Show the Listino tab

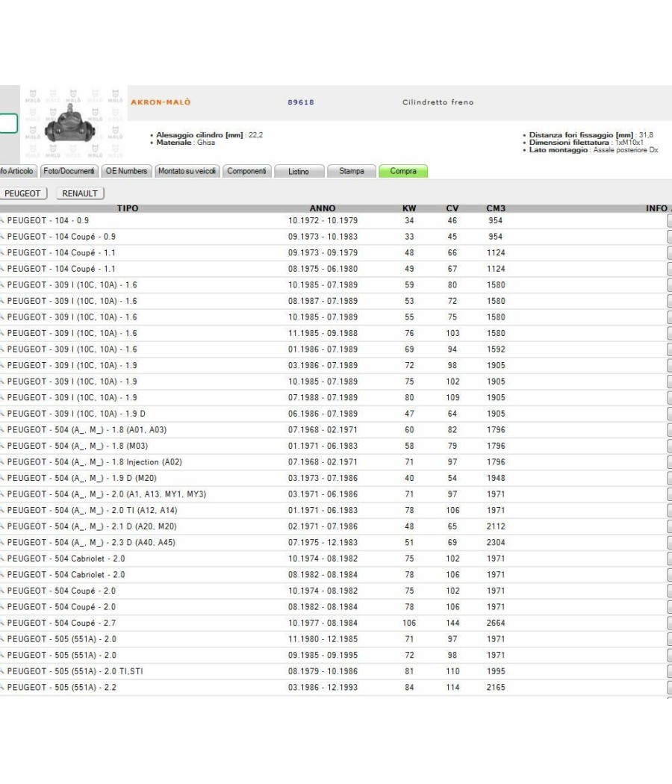pyautogui.click(x=299, y=172)
